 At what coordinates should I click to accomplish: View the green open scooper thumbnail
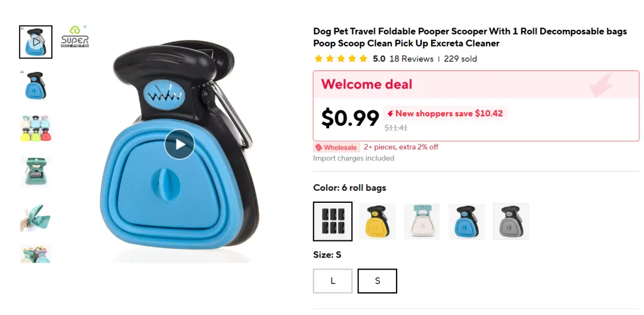click(x=36, y=172)
